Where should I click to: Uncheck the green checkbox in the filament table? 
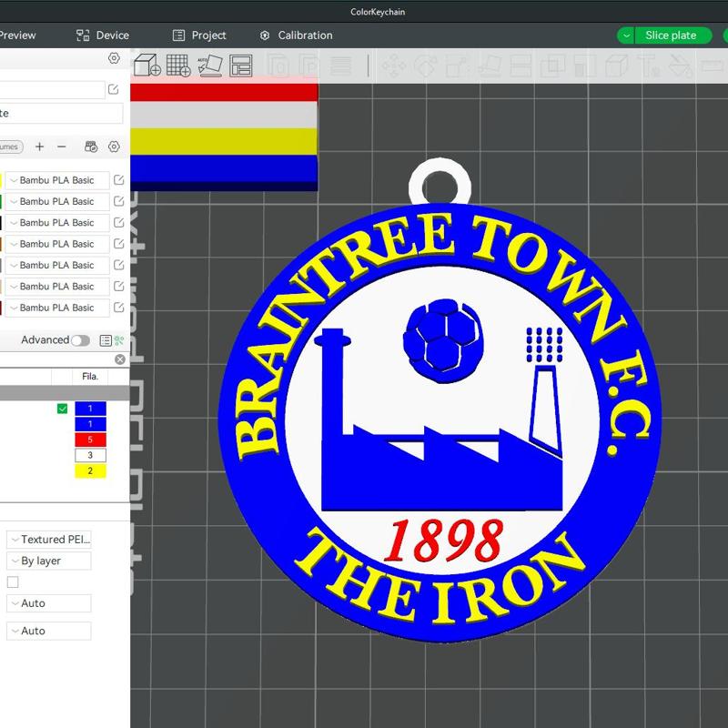tap(61, 409)
